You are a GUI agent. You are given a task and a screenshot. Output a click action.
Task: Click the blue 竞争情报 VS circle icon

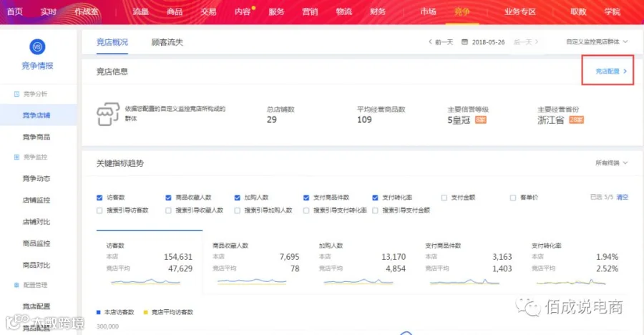pyautogui.click(x=37, y=47)
